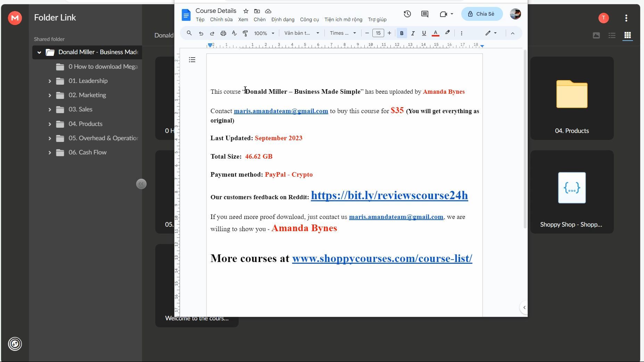Switch MEGA to grid view
Viewport: 644px width, 362px height.
click(628, 35)
